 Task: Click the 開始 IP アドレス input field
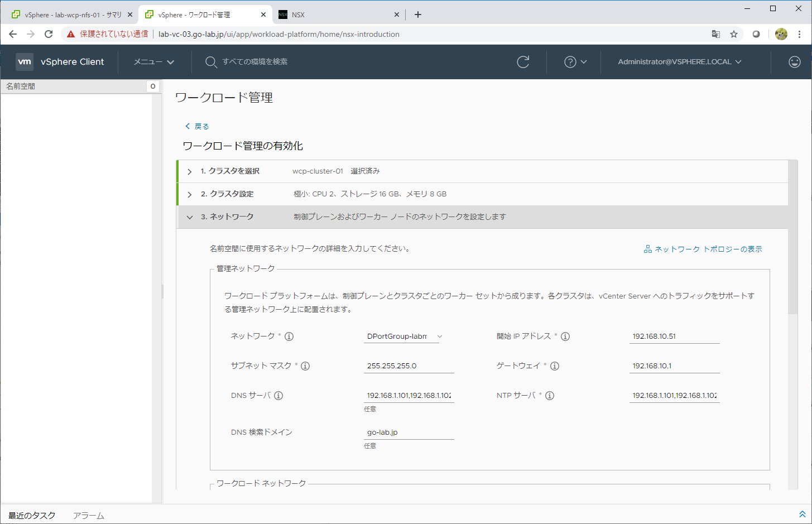674,336
